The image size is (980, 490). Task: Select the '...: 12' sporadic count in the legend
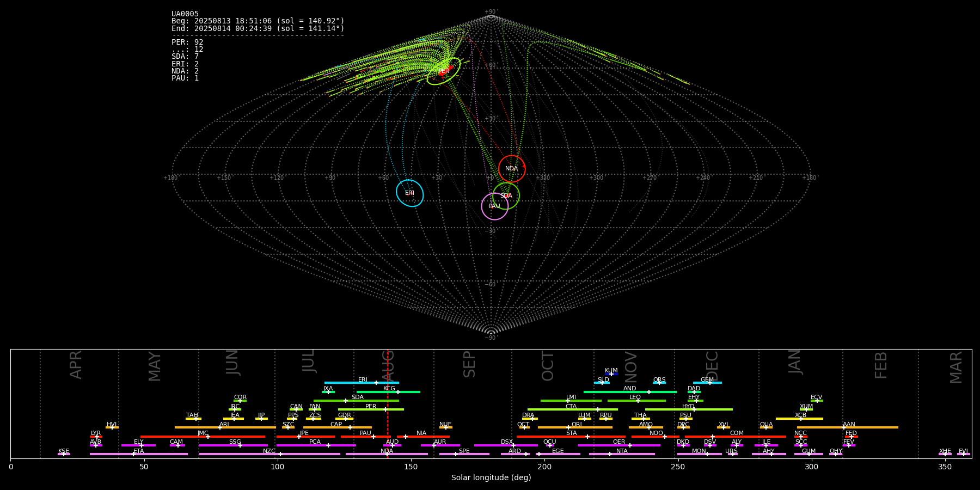(x=187, y=50)
